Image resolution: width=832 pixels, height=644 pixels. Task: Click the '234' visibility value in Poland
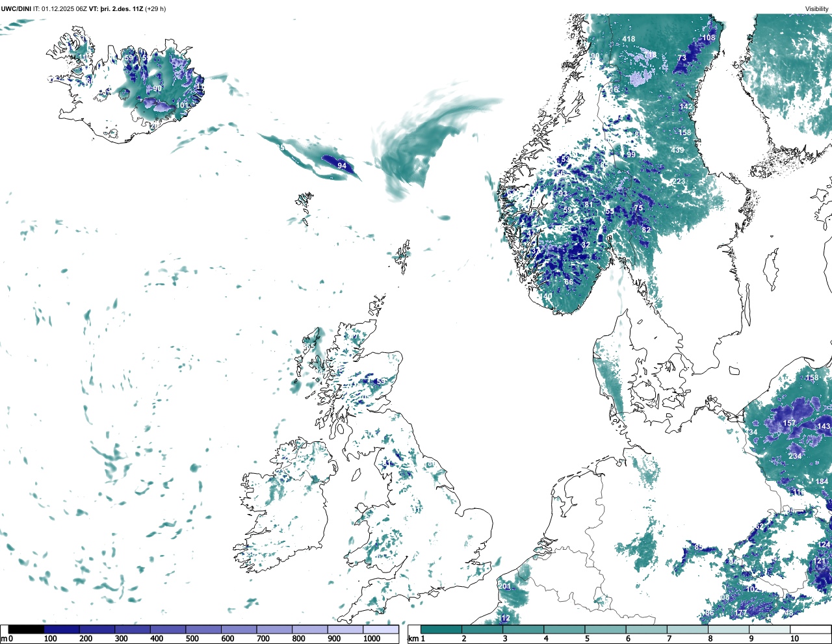[795, 456]
